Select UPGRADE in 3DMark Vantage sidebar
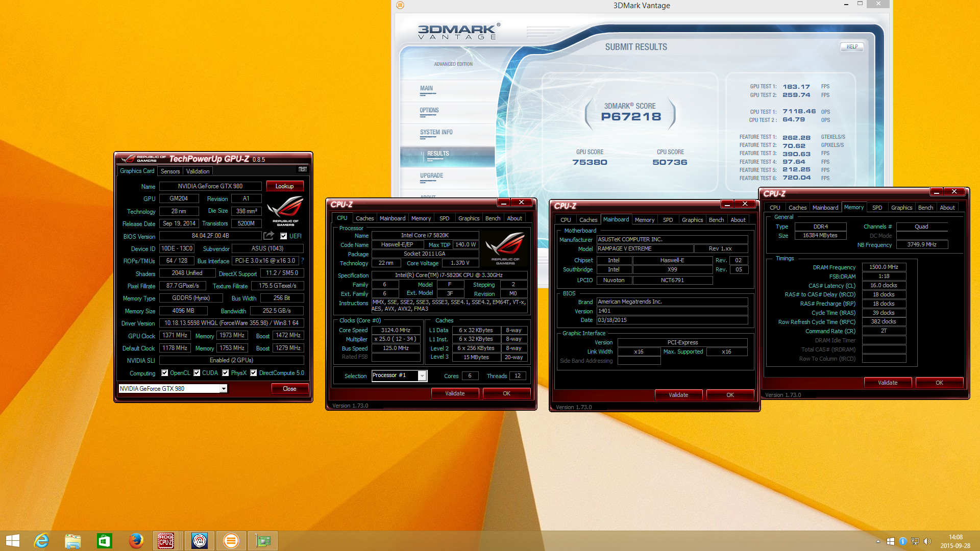980x551 pixels. click(431, 176)
